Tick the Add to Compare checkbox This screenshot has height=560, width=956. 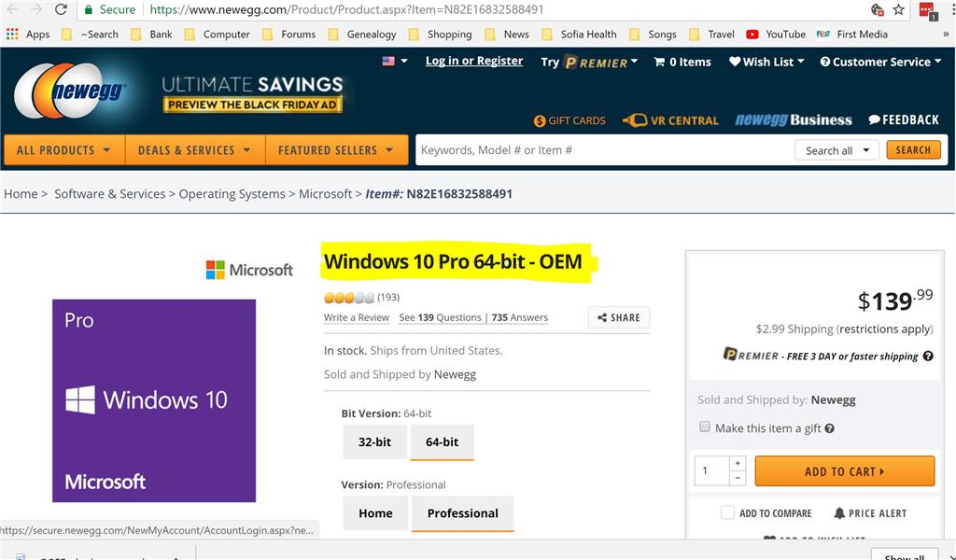pyautogui.click(x=727, y=512)
